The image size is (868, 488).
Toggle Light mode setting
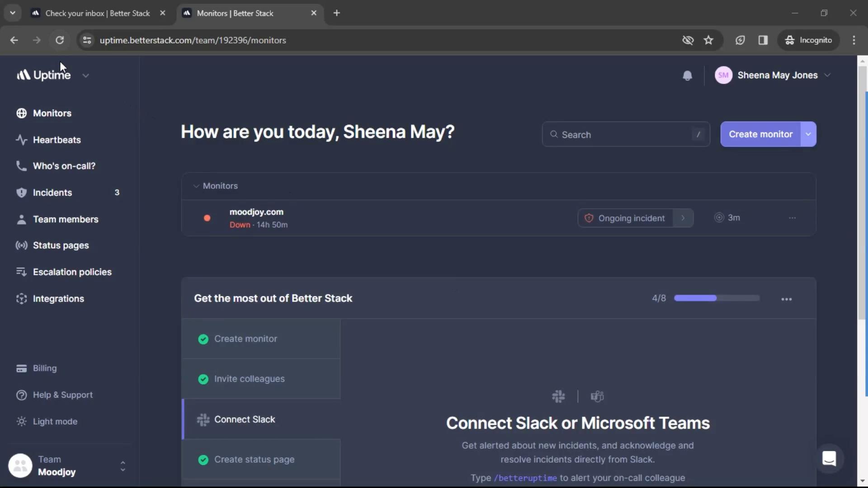click(55, 421)
